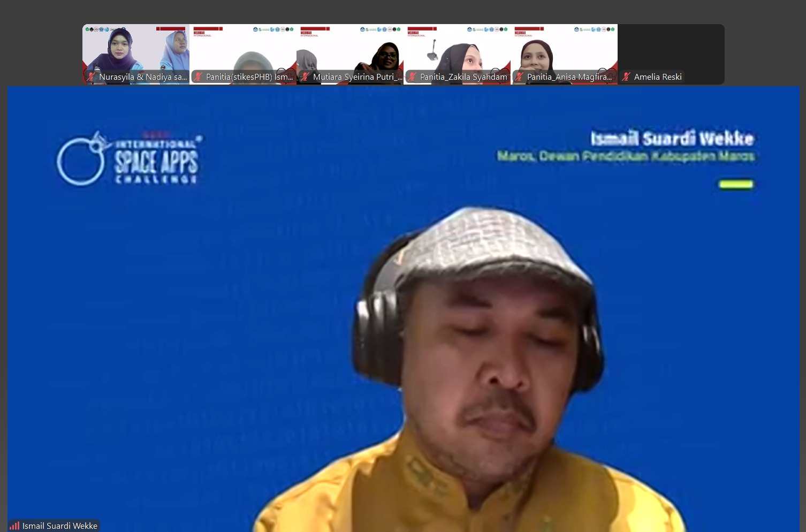Screen dimensions: 806x532
Task: Click the Panitia(stikesPHB) name label
Action: [x=249, y=77]
